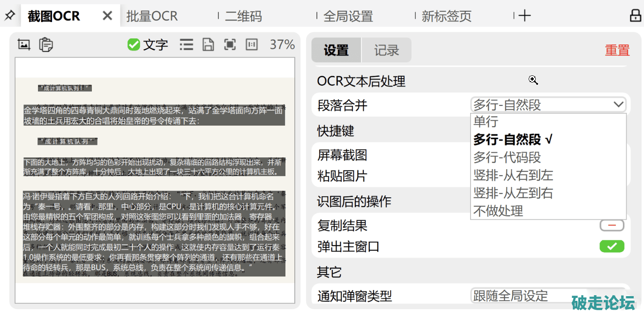
Task: Disable the 弹出主窗口 toggle
Action: pyautogui.click(x=612, y=246)
